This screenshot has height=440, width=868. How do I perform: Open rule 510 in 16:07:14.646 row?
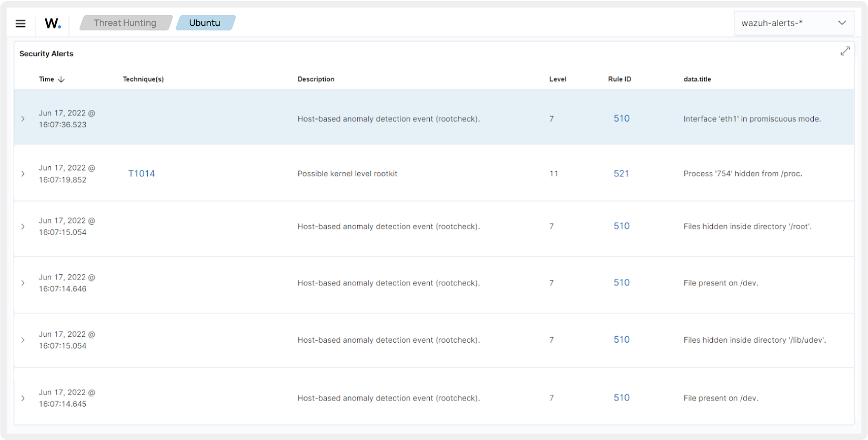(x=621, y=283)
